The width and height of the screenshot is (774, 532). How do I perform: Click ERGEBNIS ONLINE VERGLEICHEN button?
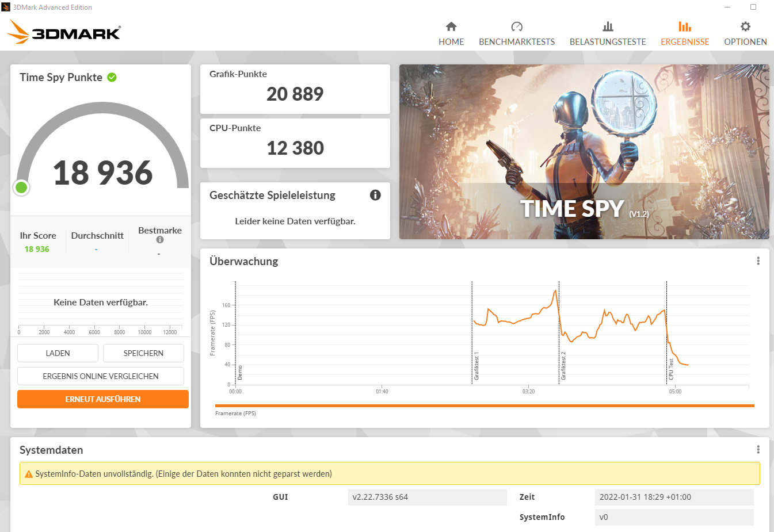coord(101,376)
